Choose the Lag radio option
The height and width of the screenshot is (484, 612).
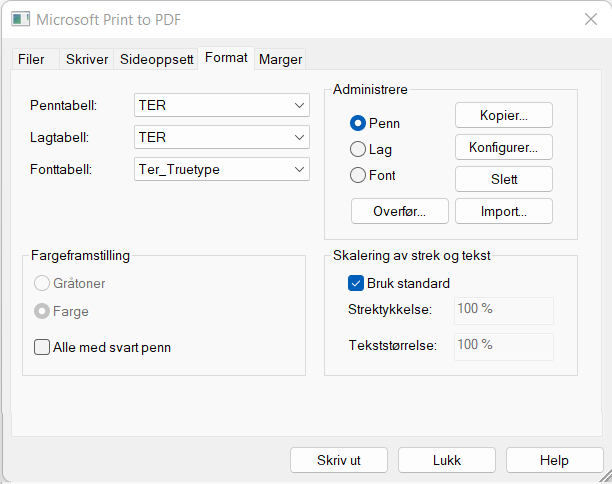(358, 149)
